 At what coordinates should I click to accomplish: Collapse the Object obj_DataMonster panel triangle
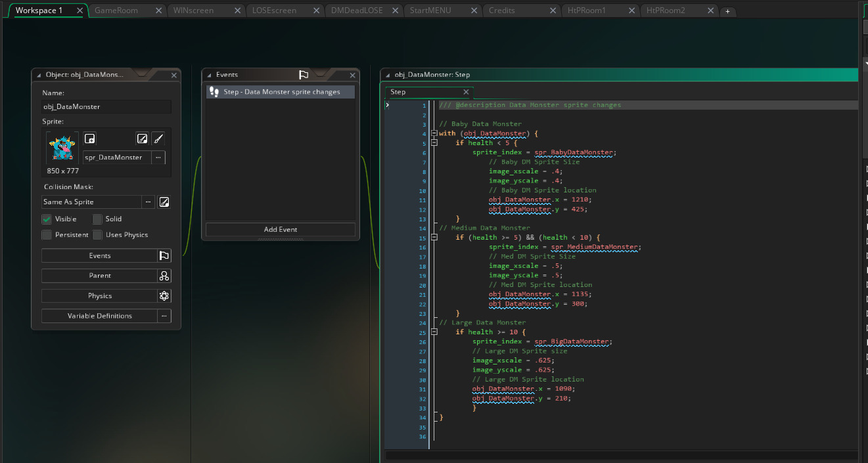click(39, 75)
